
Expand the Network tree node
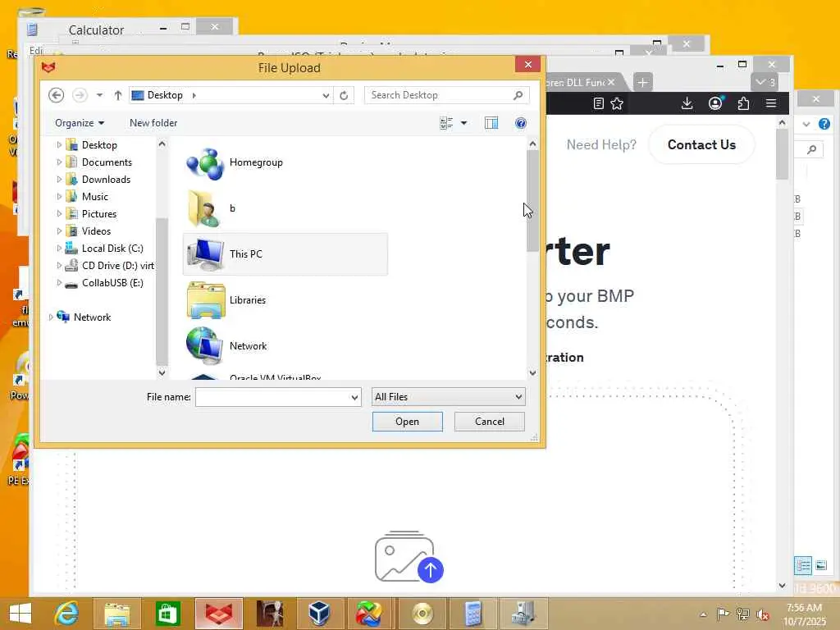tap(50, 317)
